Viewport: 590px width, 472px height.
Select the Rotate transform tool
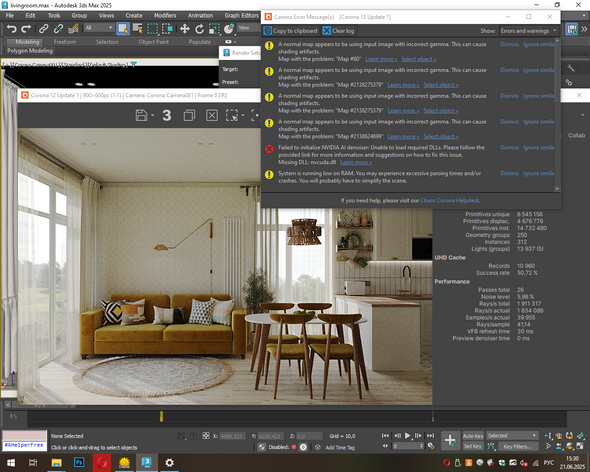pos(199,29)
